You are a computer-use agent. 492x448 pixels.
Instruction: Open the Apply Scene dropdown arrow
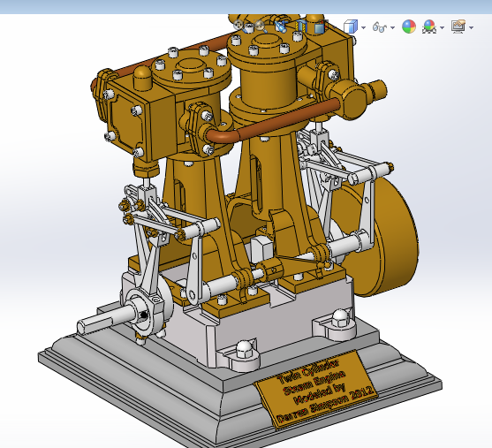[443, 27]
